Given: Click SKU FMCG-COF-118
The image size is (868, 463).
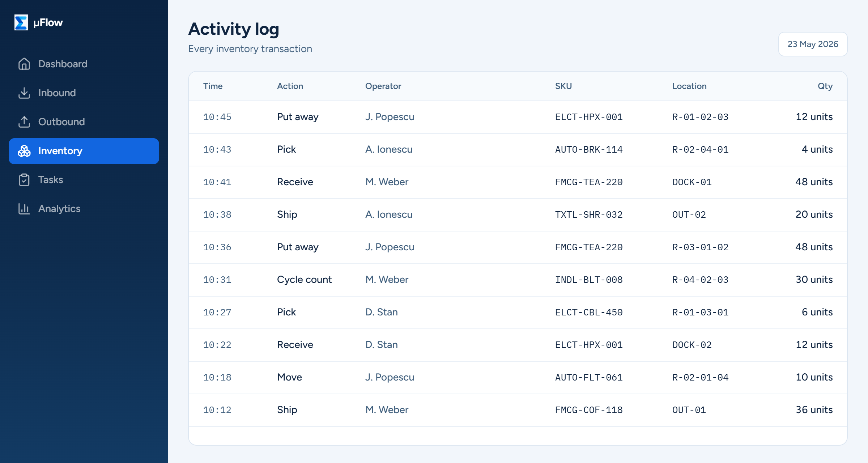Looking at the screenshot, I should (x=589, y=410).
